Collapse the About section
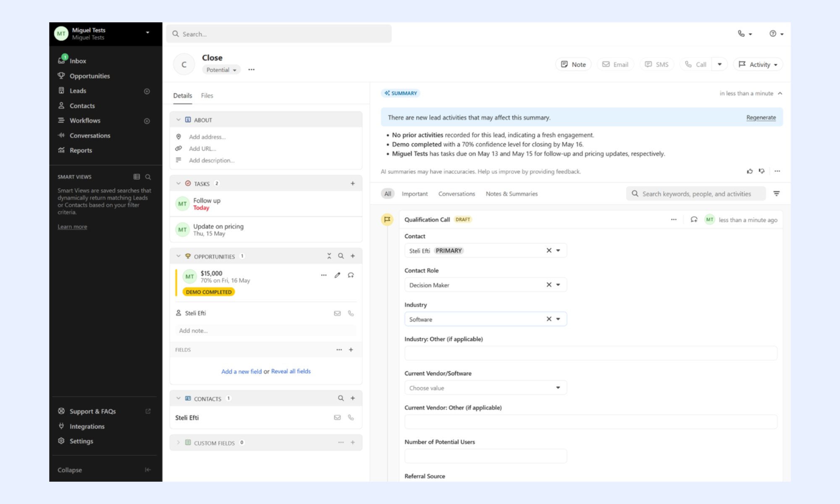This screenshot has height=504, width=840. [x=178, y=120]
